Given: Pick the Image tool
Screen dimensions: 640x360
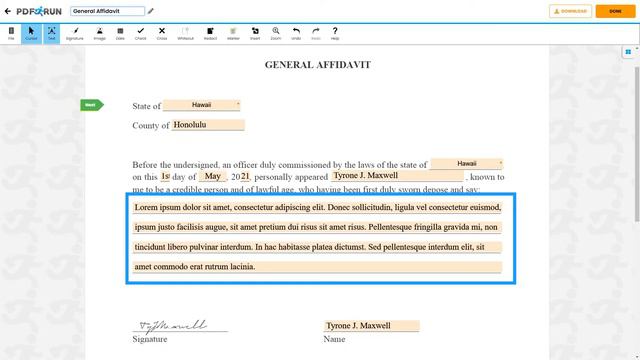Looking at the screenshot, I should pyautogui.click(x=100, y=33).
